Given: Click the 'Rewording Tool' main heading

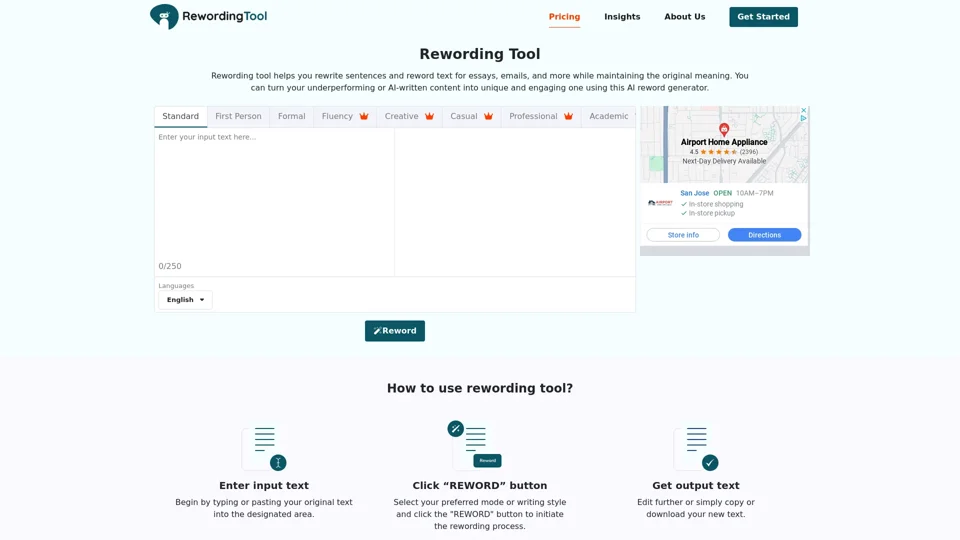Looking at the screenshot, I should pos(480,54).
